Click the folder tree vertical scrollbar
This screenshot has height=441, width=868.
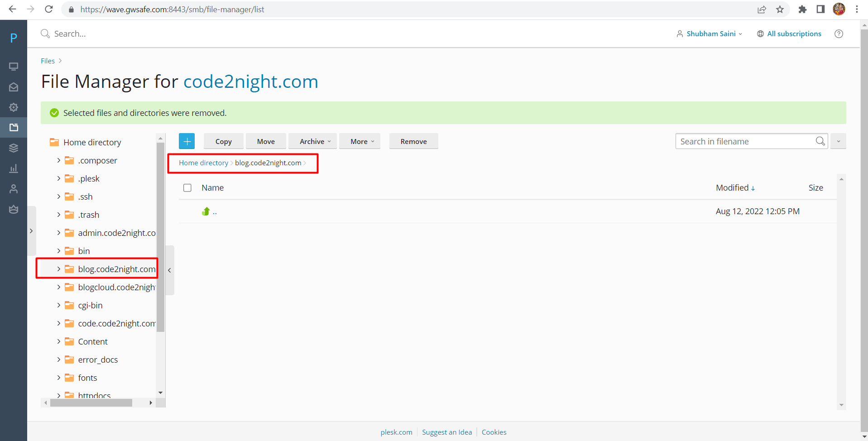click(160, 238)
